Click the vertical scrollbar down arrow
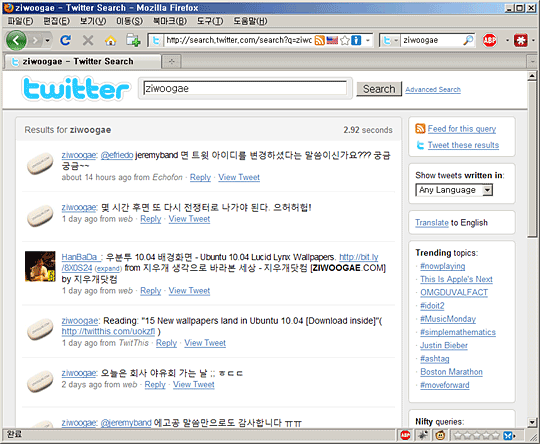 532,422
